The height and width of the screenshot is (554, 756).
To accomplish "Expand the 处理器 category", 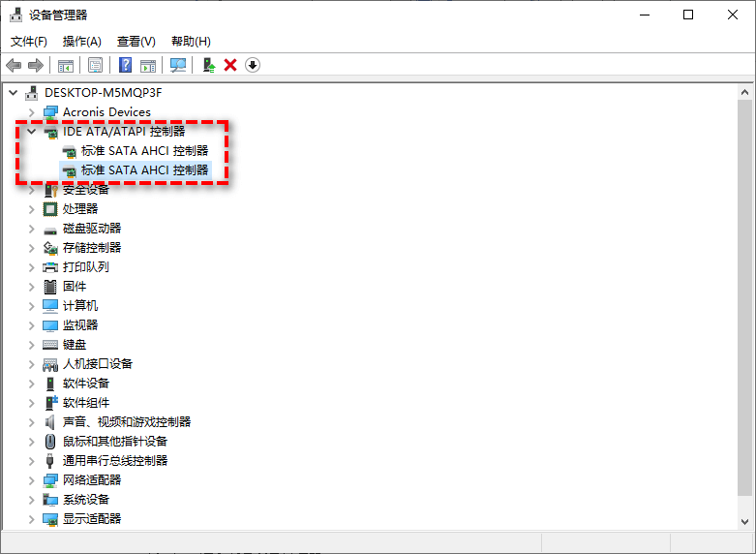I will (31, 209).
